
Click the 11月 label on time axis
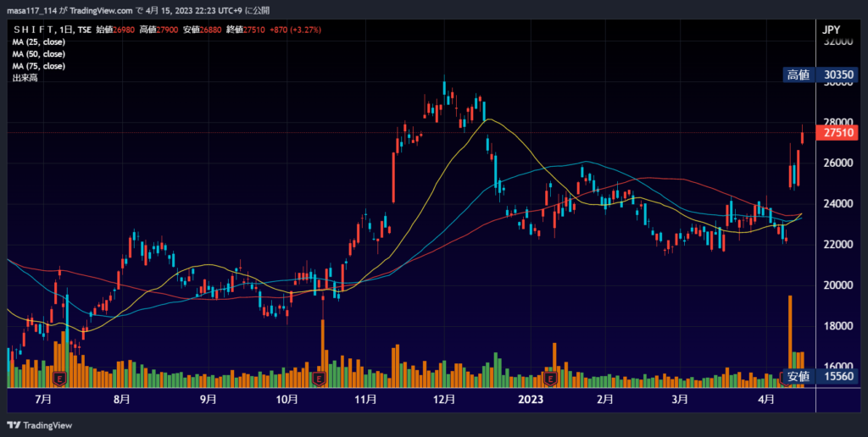click(x=365, y=399)
